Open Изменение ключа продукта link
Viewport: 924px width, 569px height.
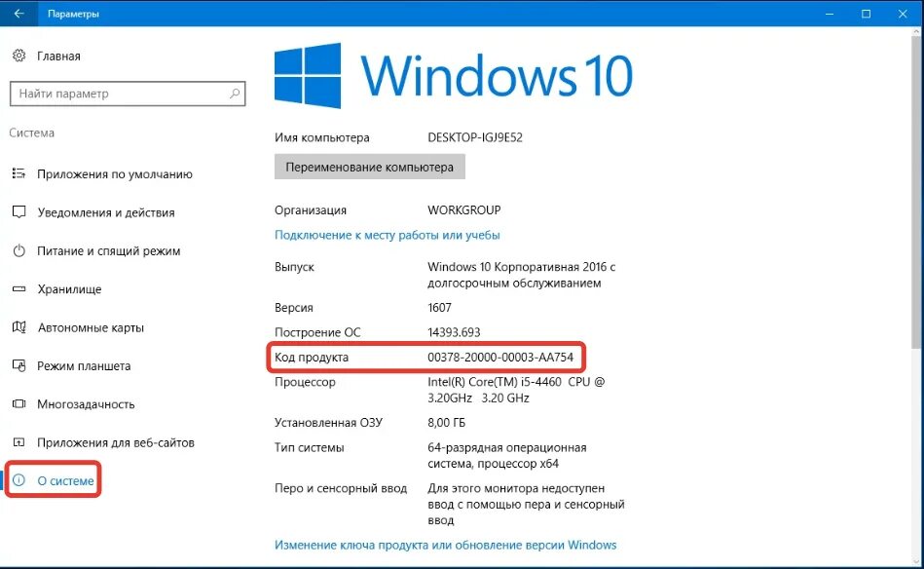tap(446, 545)
